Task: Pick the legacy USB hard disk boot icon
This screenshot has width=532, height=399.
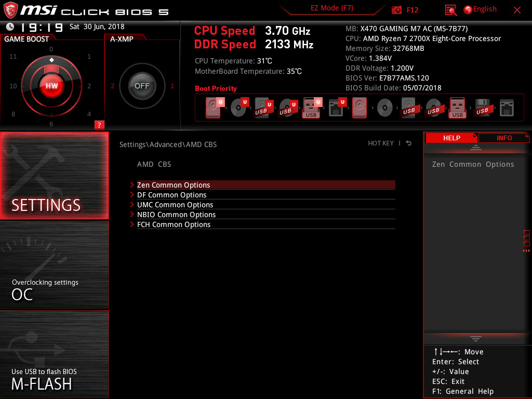Action: [409, 108]
